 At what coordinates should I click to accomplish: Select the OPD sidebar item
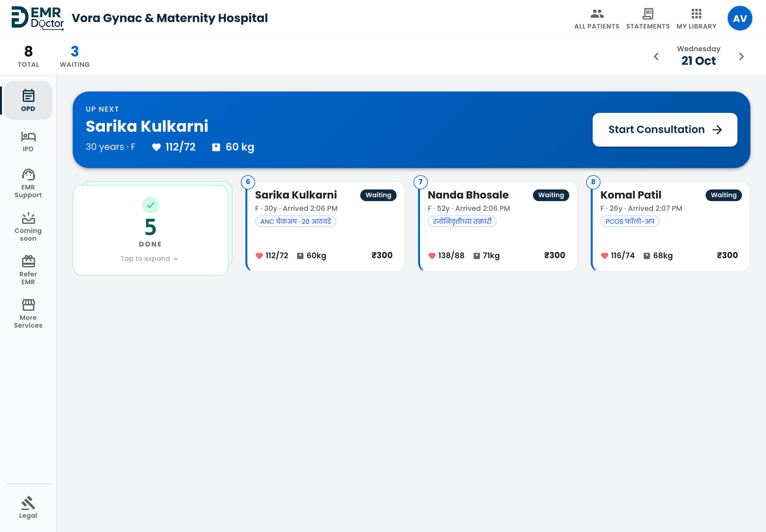click(x=28, y=100)
